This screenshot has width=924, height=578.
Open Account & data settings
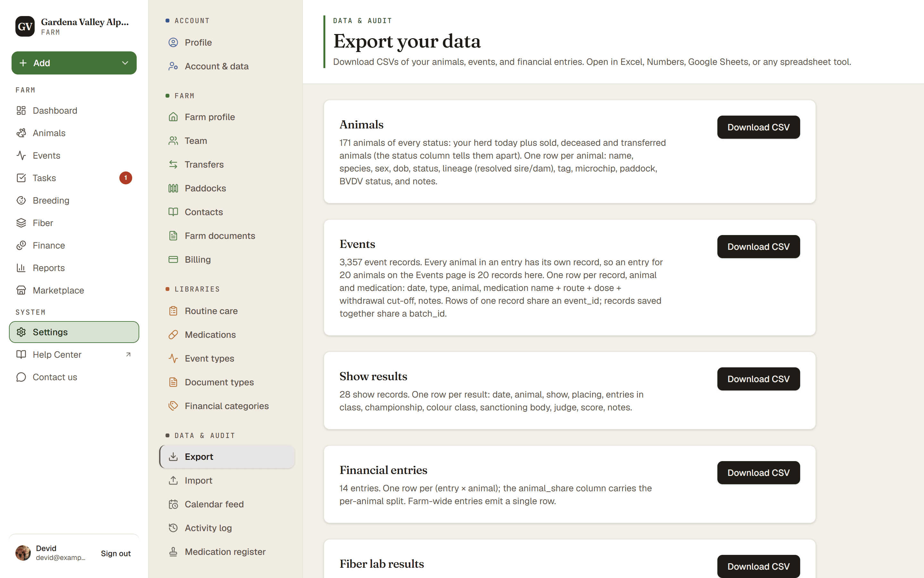(x=227, y=66)
